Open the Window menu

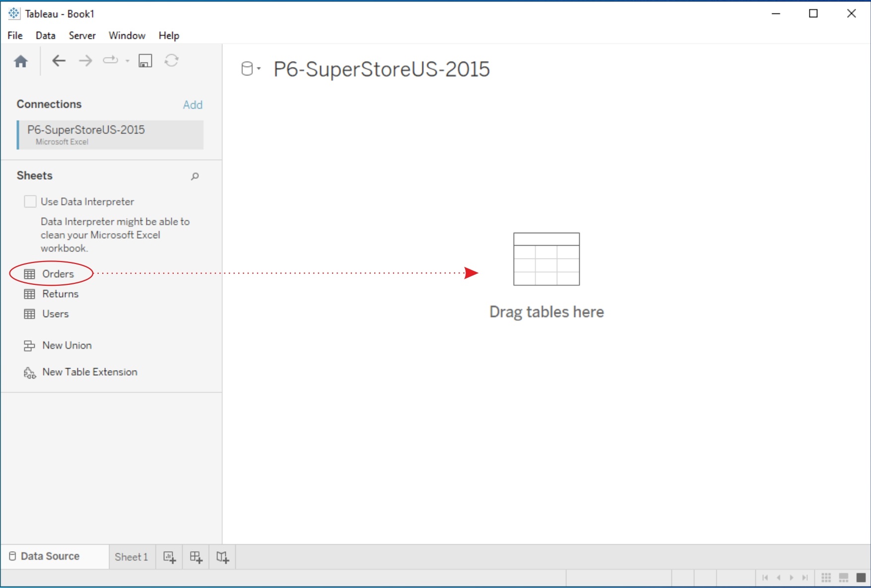(127, 35)
